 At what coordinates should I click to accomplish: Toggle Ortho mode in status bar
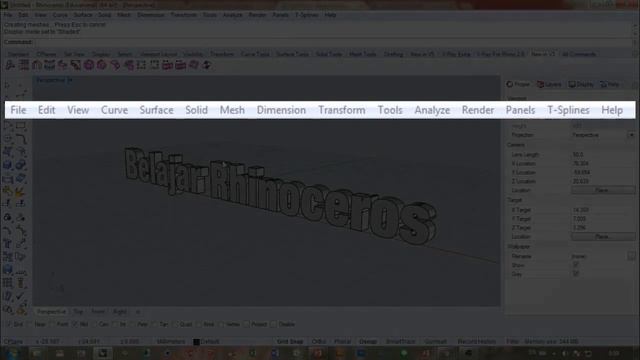319,342
